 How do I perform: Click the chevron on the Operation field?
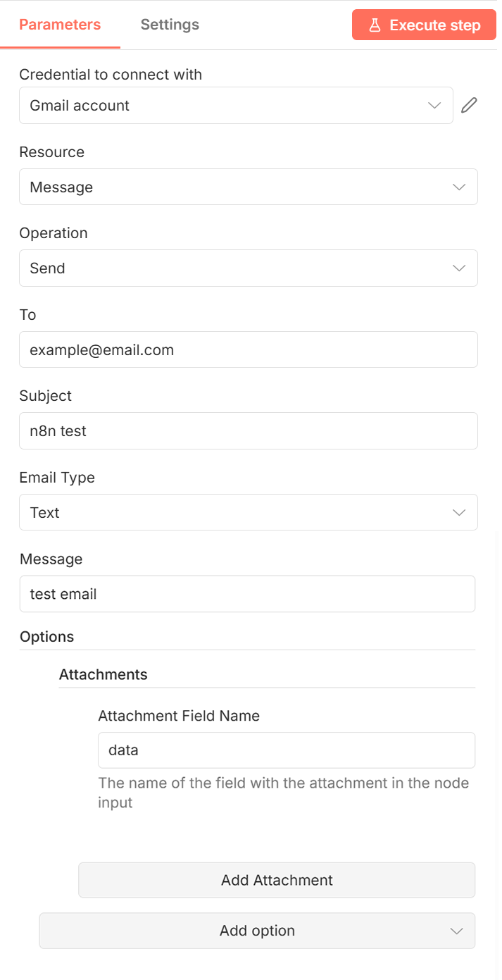click(x=458, y=268)
